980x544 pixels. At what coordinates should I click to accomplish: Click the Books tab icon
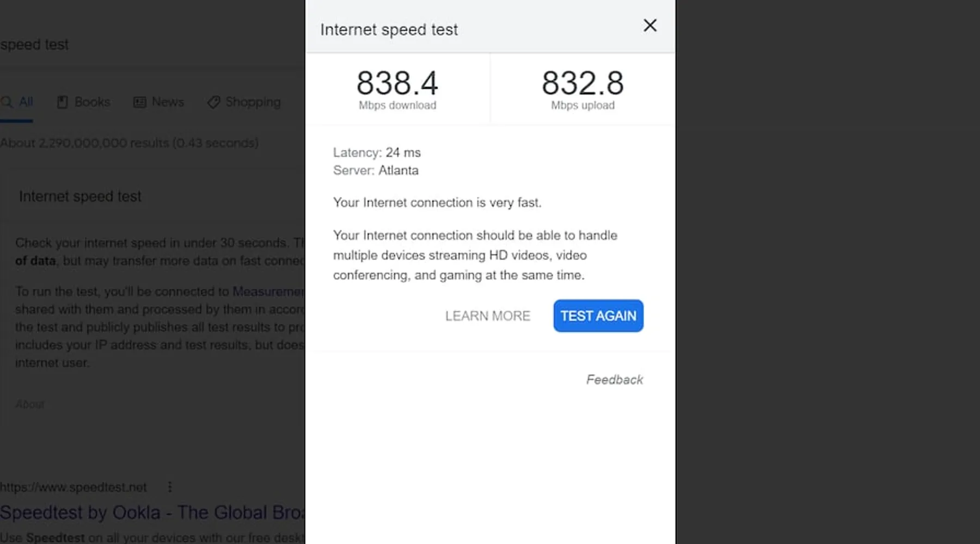pyautogui.click(x=63, y=102)
